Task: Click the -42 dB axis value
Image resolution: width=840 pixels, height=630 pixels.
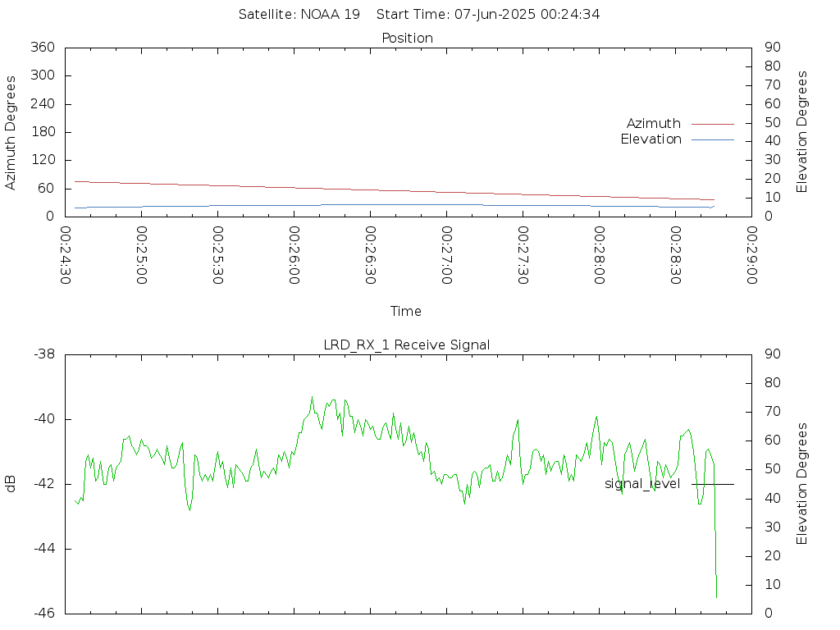Action: (44, 484)
